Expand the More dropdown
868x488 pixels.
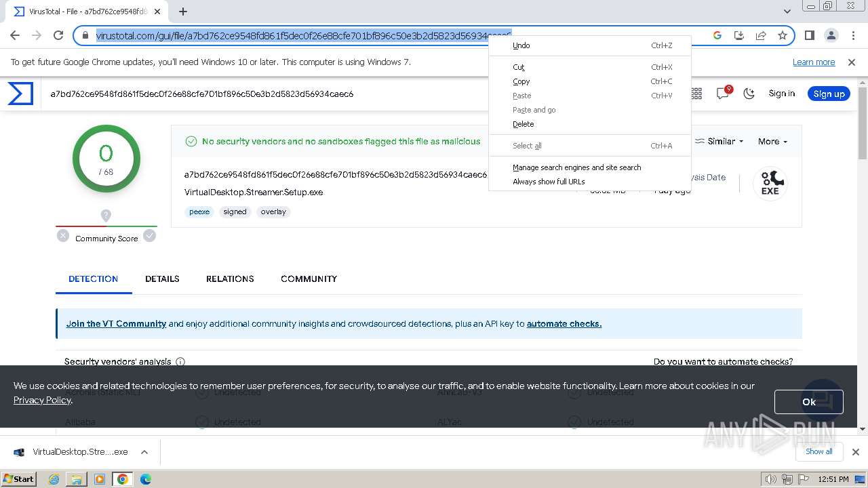click(773, 142)
